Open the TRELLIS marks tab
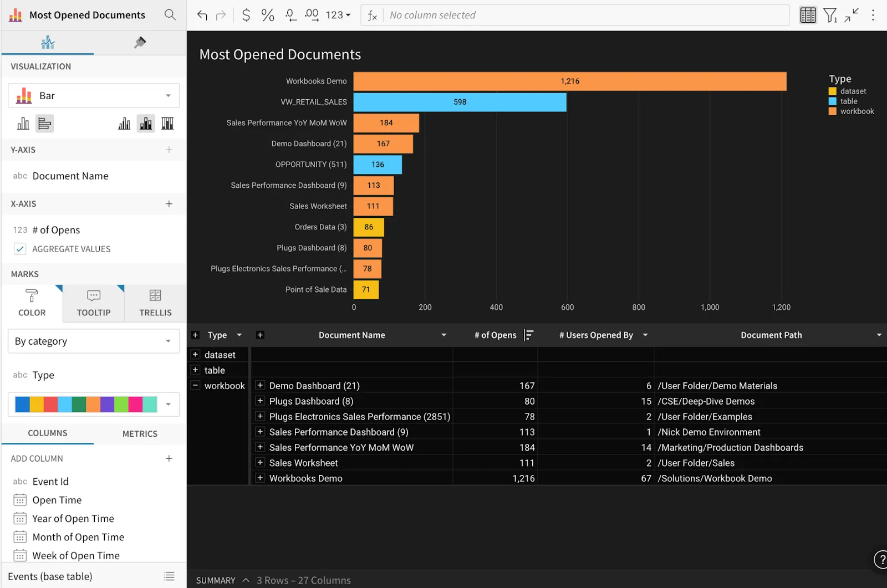Image resolution: width=887 pixels, height=588 pixels. [155, 303]
